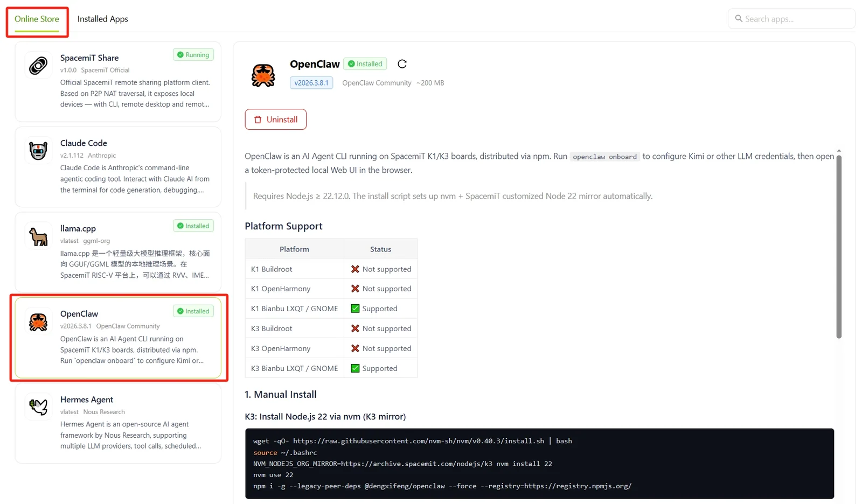Click the '~200 MB' size label
This screenshot has width=862, height=504.
(x=430, y=83)
